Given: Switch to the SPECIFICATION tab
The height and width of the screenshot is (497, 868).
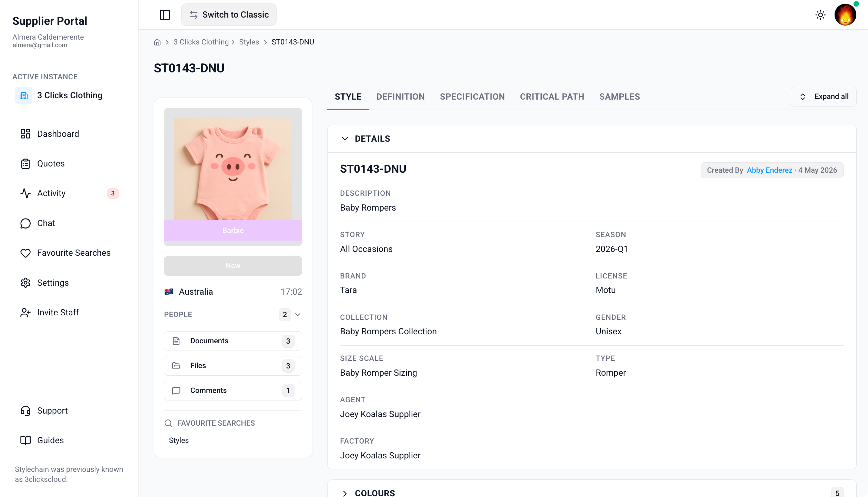Looking at the screenshot, I should 472,97.
